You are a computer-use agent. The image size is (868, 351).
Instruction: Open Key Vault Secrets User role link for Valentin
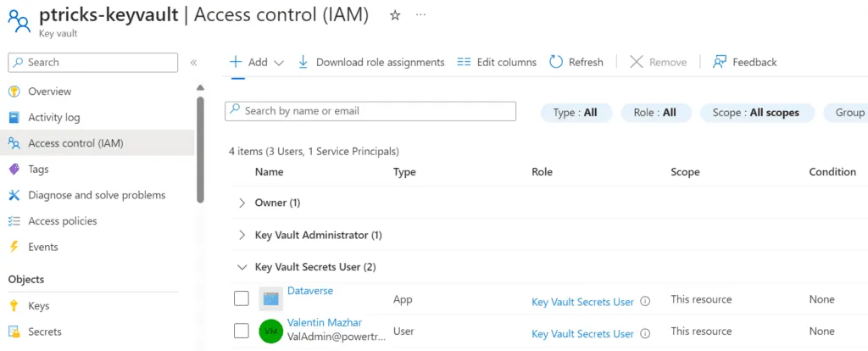click(x=582, y=334)
